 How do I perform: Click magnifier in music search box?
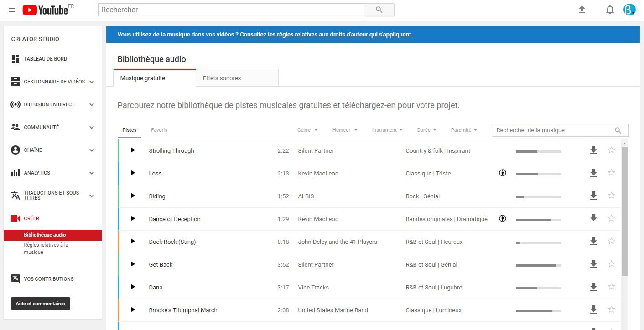coord(618,130)
